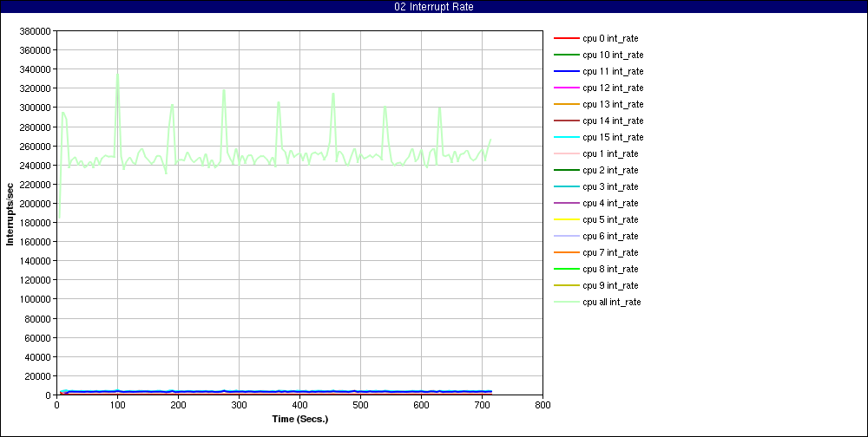Select 'cpu 5 int_rate' legend entry
The width and height of the screenshot is (868, 437).
coord(597,219)
